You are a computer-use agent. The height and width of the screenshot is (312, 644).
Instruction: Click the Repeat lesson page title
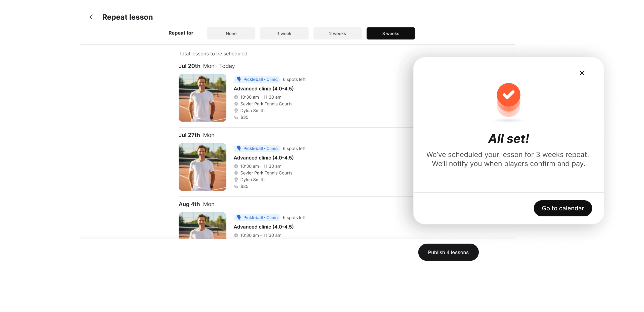pyautogui.click(x=127, y=17)
